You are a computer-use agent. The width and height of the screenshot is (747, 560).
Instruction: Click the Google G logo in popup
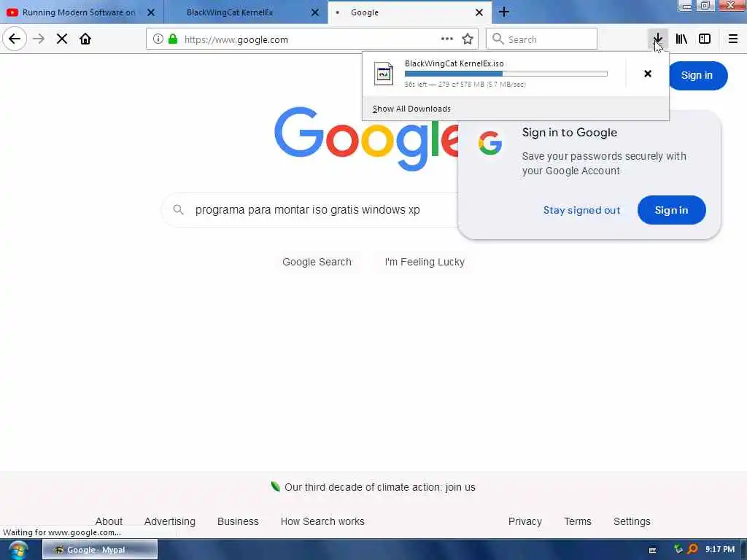click(490, 144)
